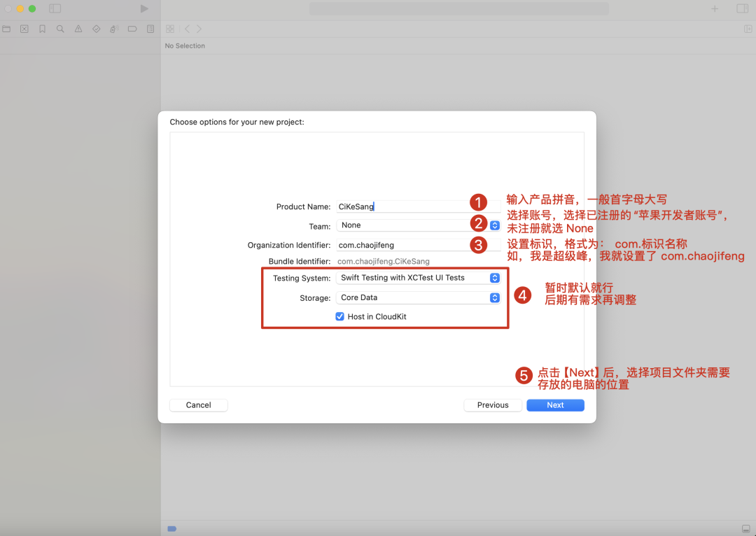Click the Previous button

(x=493, y=405)
